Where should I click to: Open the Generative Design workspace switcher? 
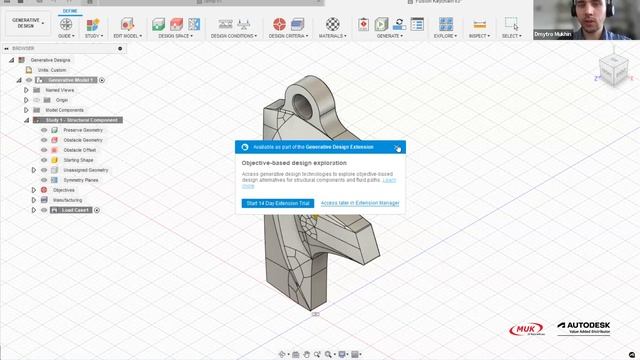(27, 23)
